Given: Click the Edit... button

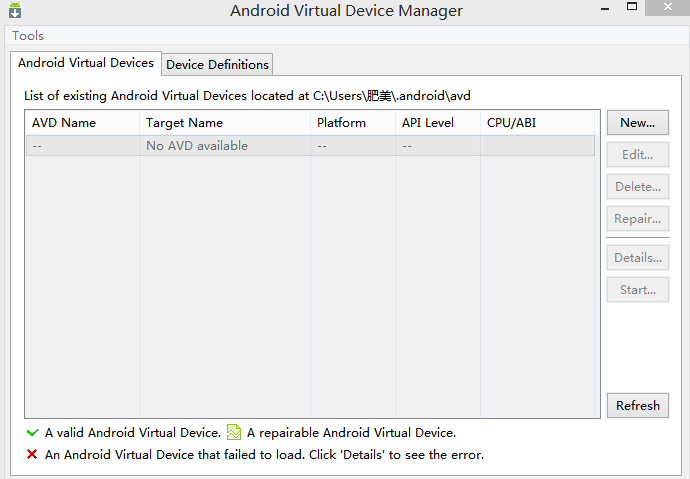Looking at the screenshot, I should (x=637, y=155).
